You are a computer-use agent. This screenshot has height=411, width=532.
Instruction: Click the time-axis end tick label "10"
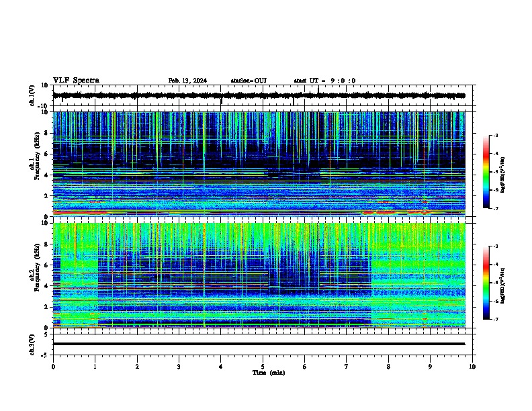pyautogui.click(x=472, y=367)
